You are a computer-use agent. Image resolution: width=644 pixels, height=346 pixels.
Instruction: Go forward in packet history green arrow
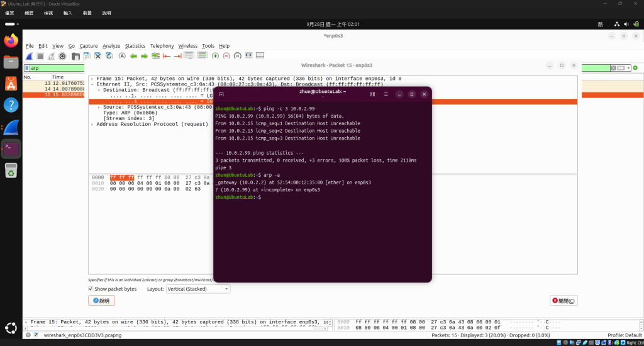click(x=144, y=56)
